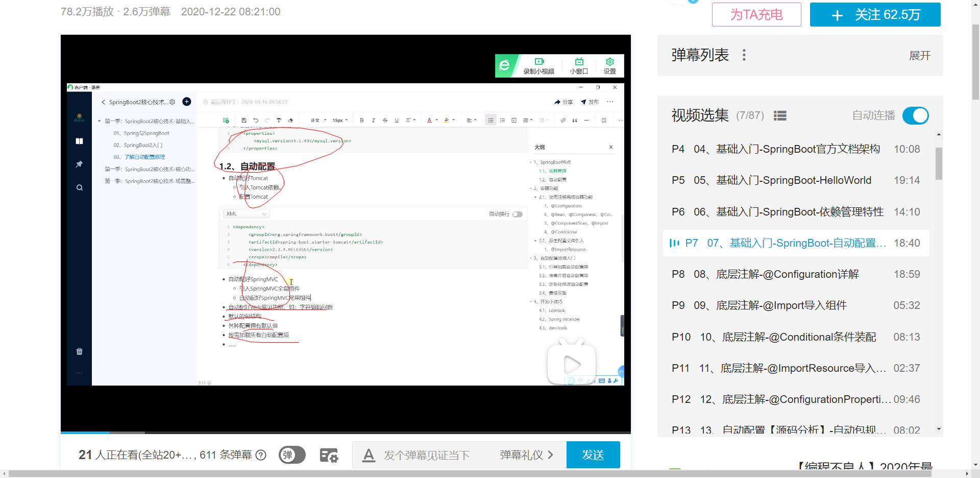Select P8 08、底层注解-@Configuration详解
The image size is (980, 478).
click(x=796, y=274)
